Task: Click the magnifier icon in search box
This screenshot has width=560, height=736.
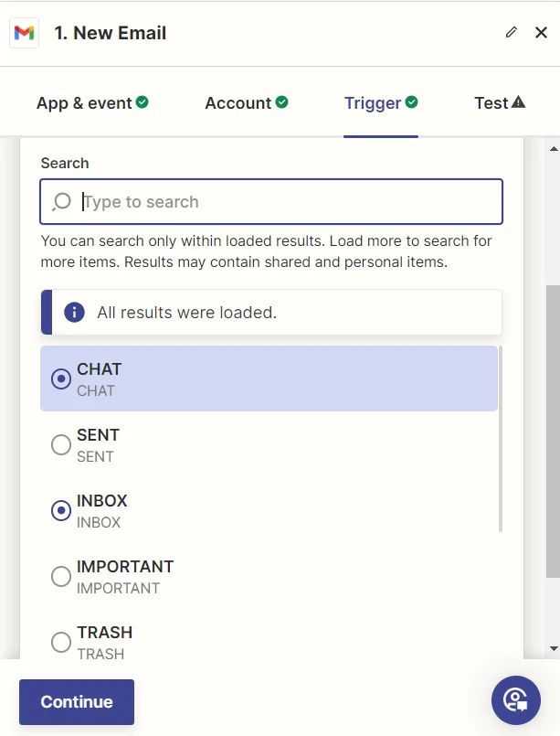Action: click(x=61, y=202)
